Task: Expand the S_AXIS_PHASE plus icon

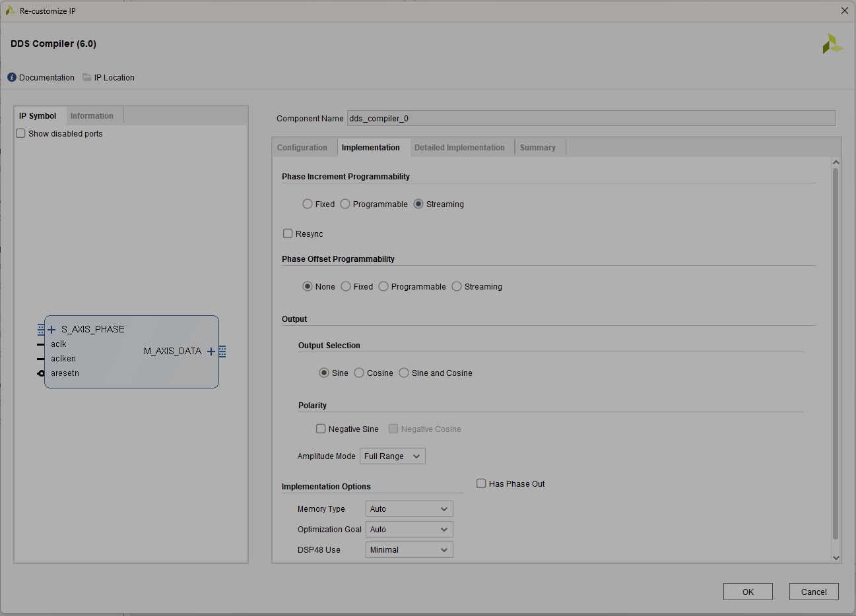Action: click(51, 330)
